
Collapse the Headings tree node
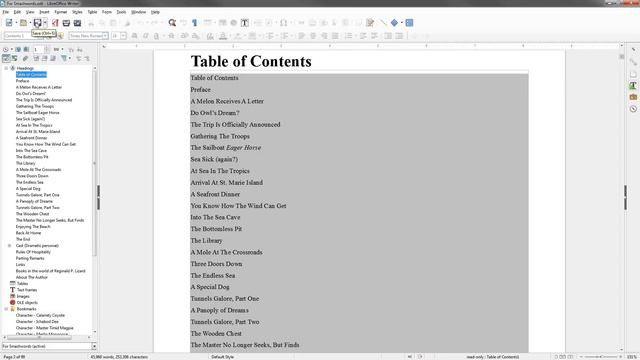click(6, 68)
